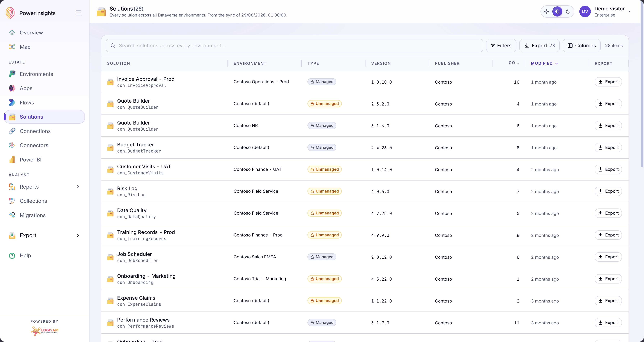This screenshot has height=342, width=644.
Task: Click the Managed badge for Performance Reviews
Action: tap(322, 322)
